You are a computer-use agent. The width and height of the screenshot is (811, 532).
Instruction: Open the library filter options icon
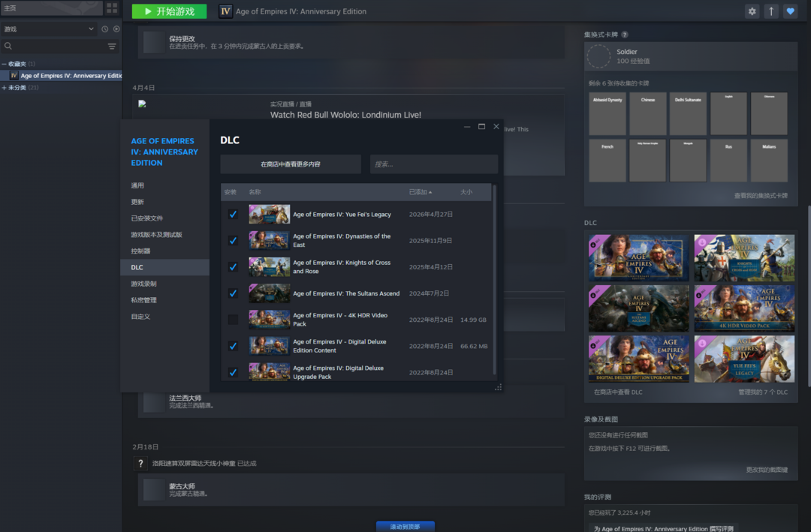pyautogui.click(x=112, y=47)
